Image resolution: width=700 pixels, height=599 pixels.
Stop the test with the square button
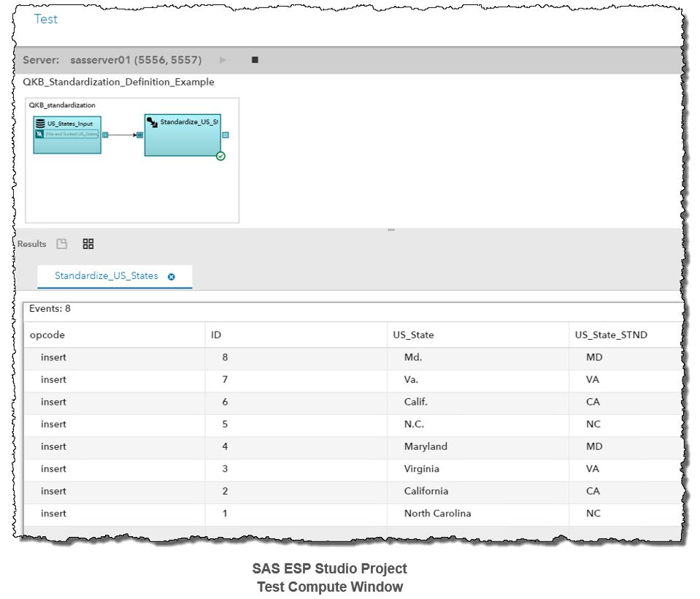(255, 60)
